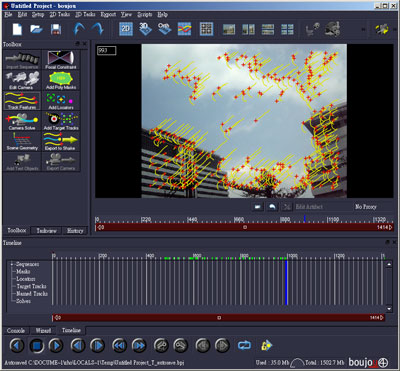Image resolution: width=400 pixels, height=371 pixels.
Task: Click the viewer frame range slider handle
Action: click(245, 227)
